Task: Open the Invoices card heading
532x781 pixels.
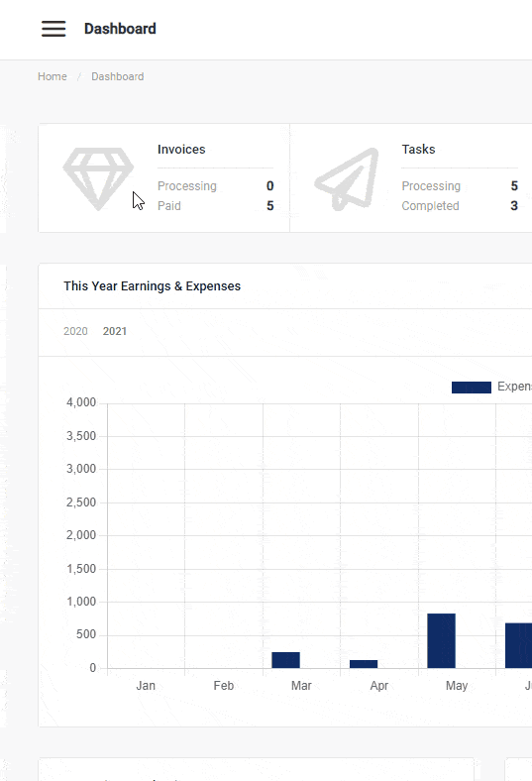Action: click(x=181, y=150)
